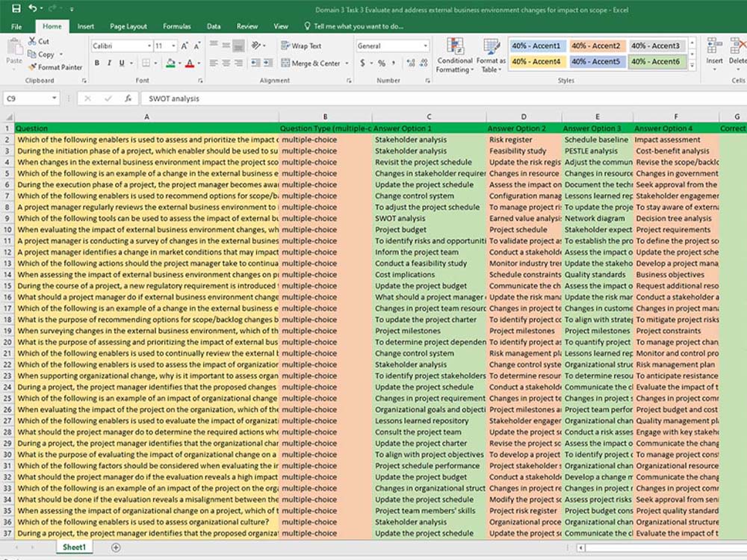Viewport: 747px width, 560px height.
Task: Click the Copy button
Action: tap(41, 55)
